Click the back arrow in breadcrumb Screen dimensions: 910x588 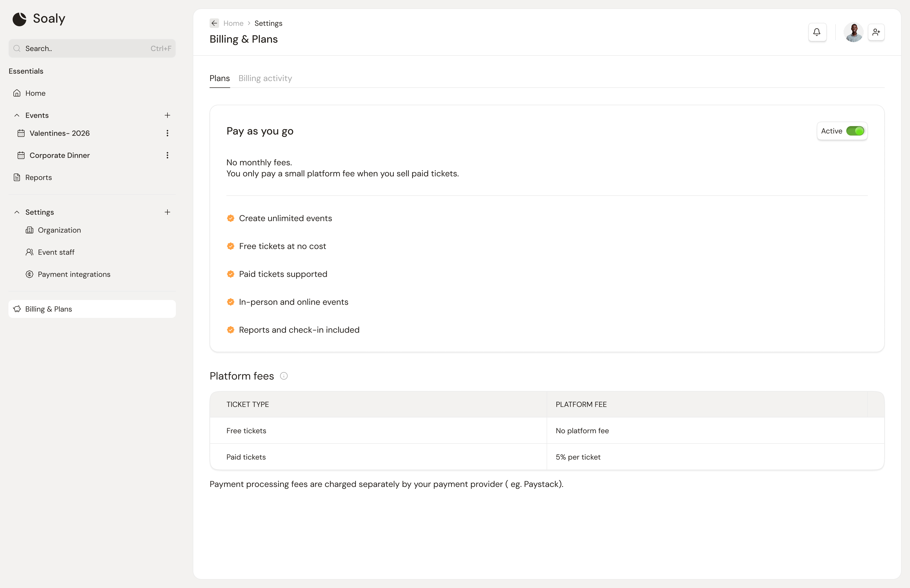[214, 23]
